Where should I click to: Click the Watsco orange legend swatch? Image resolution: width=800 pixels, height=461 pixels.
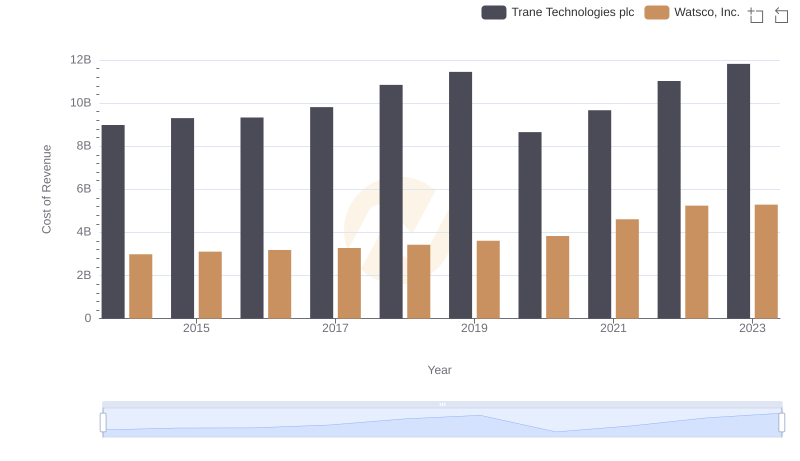pyautogui.click(x=657, y=12)
